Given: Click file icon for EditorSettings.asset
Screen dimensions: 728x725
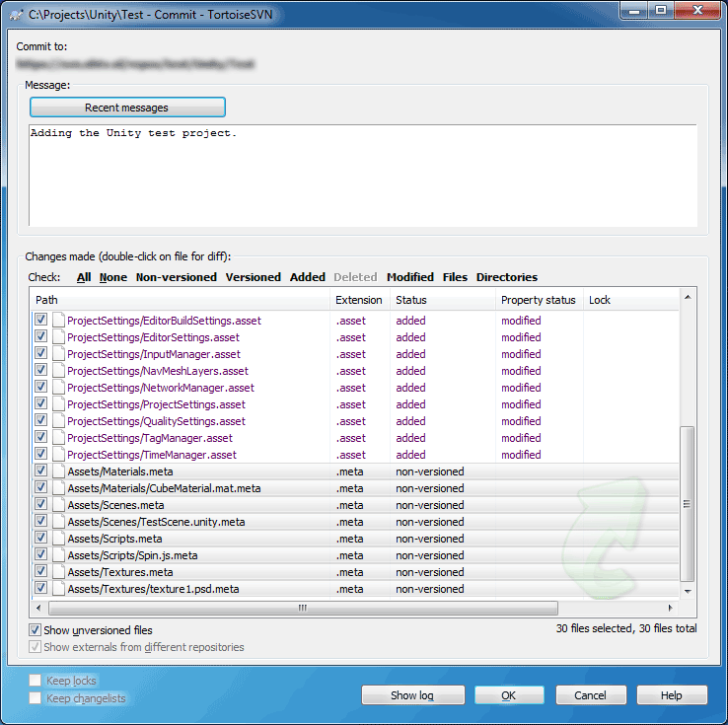Looking at the screenshot, I should click(58, 337).
